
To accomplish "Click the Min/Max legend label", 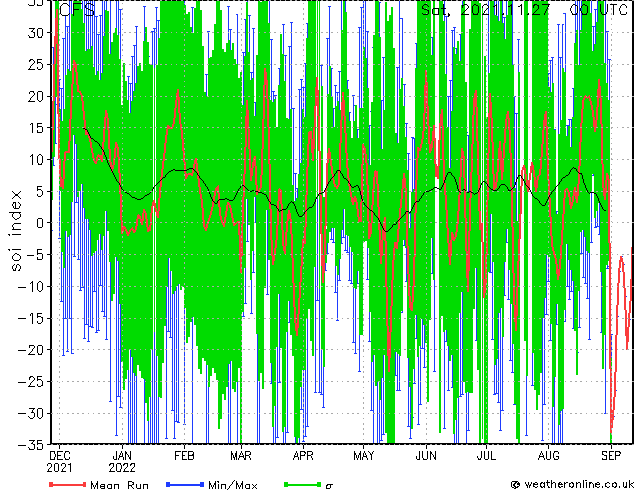I will tap(232, 485).
